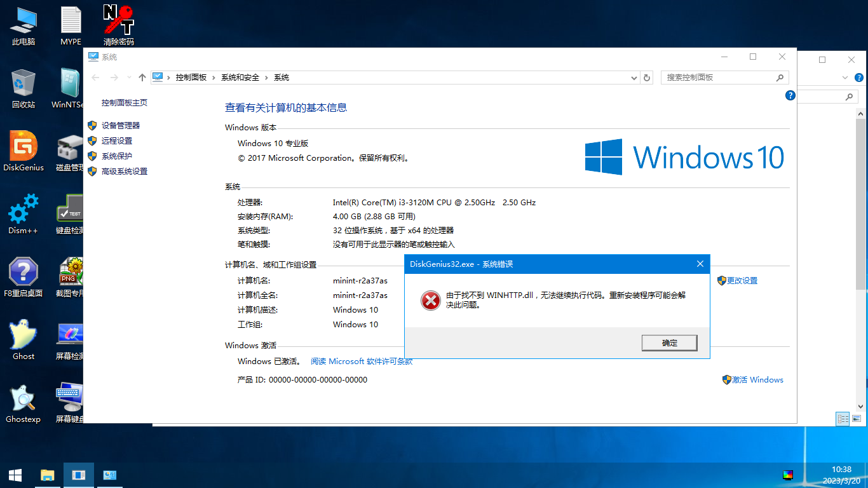Open 高级系统设置 from the left panel
The image size is (868, 488).
pyautogui.click(x=125, y=172)
